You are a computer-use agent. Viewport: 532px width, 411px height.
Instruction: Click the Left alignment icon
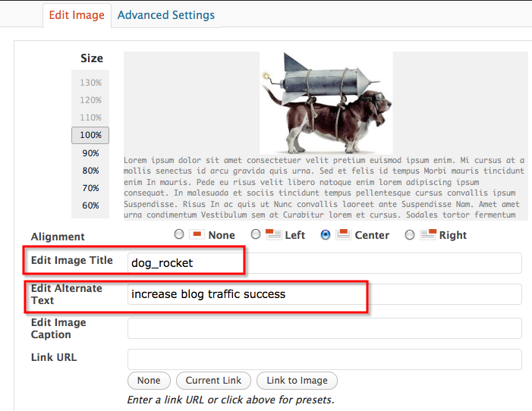pos(273,234)
